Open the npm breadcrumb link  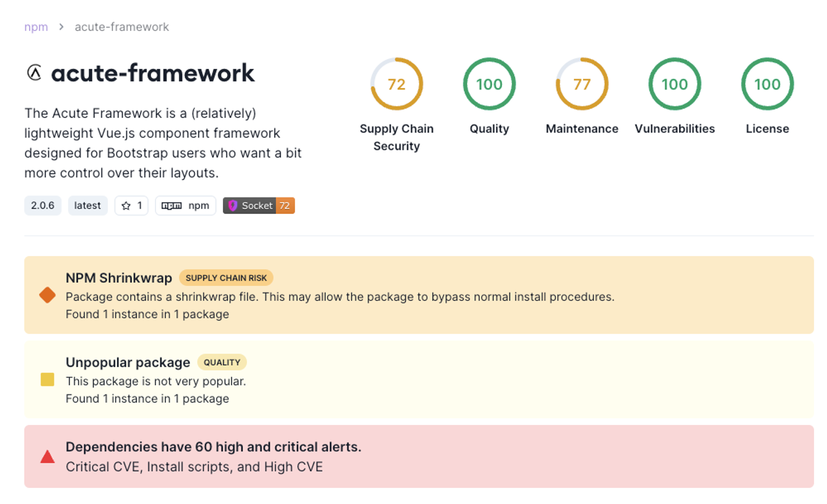(36, 27)
